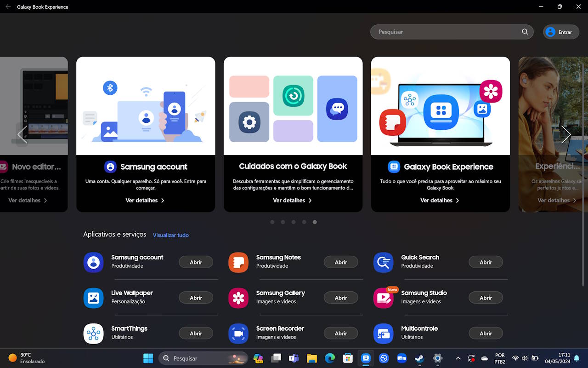The width and height of the screenshot is (588, 368).
Task: Click Abrir for Samsung Studio
Action: [486, 298]
